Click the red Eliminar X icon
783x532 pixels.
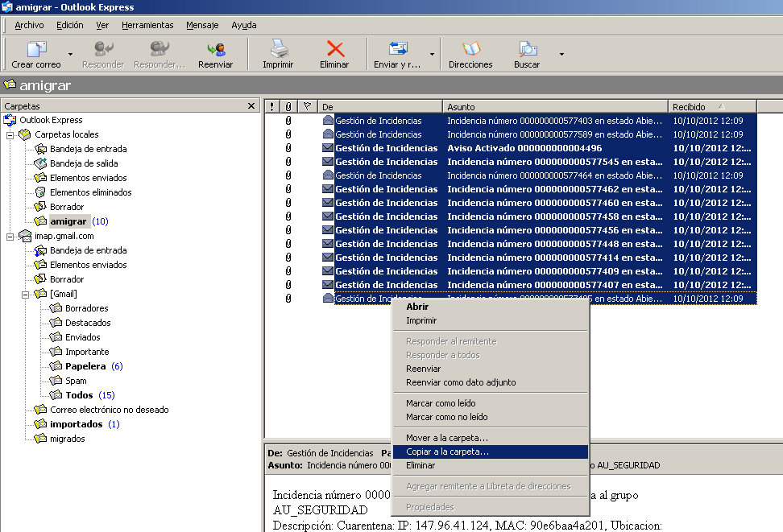(x=334, y=49)
